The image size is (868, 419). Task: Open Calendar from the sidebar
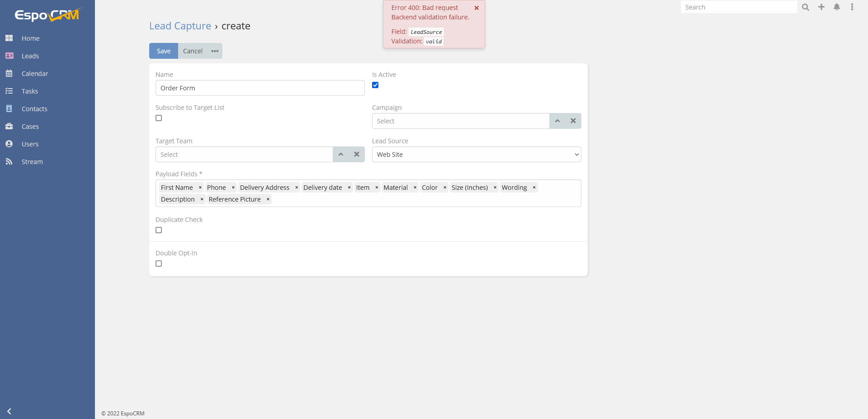point(35,74)
